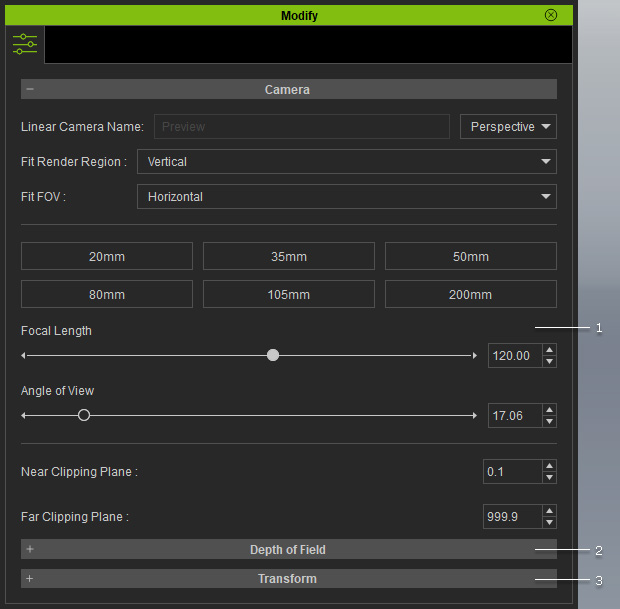The height and width of the screenshot is (609, 620).
Task: Set lens to 105mm preset
Action: pos(289,294)
